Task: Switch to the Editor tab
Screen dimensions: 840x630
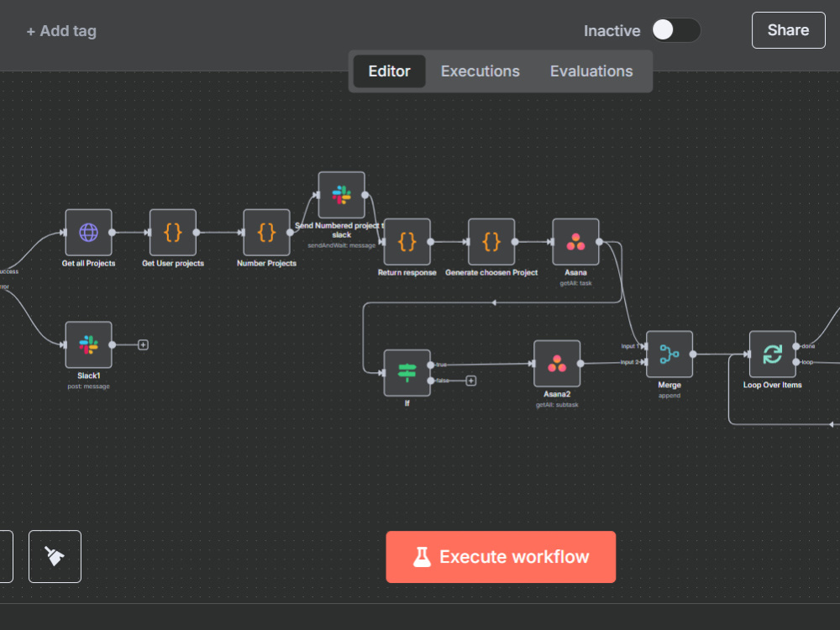Action: (389, 71)
